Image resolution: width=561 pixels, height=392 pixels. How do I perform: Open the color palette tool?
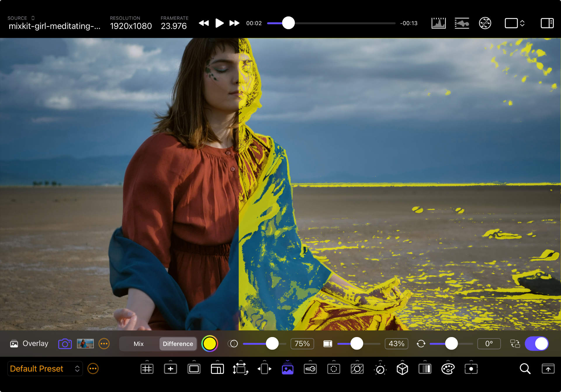(x=448, y=369)
